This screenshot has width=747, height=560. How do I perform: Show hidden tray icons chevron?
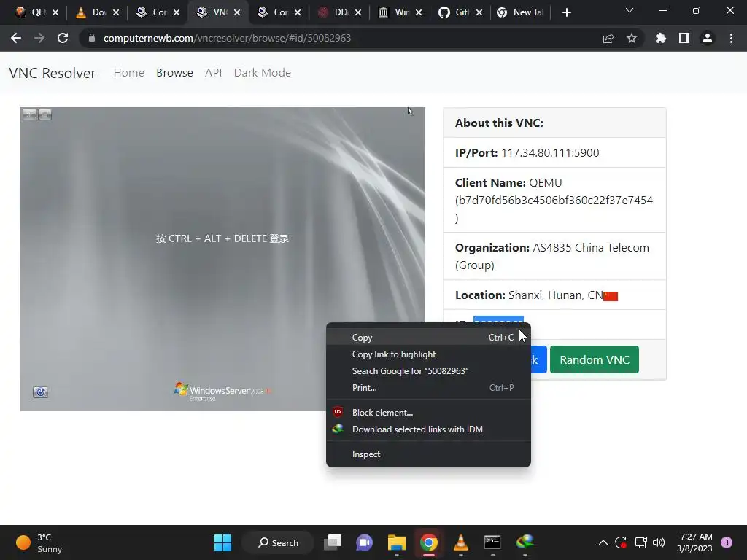pyautogui.click(x=603, y=542)
